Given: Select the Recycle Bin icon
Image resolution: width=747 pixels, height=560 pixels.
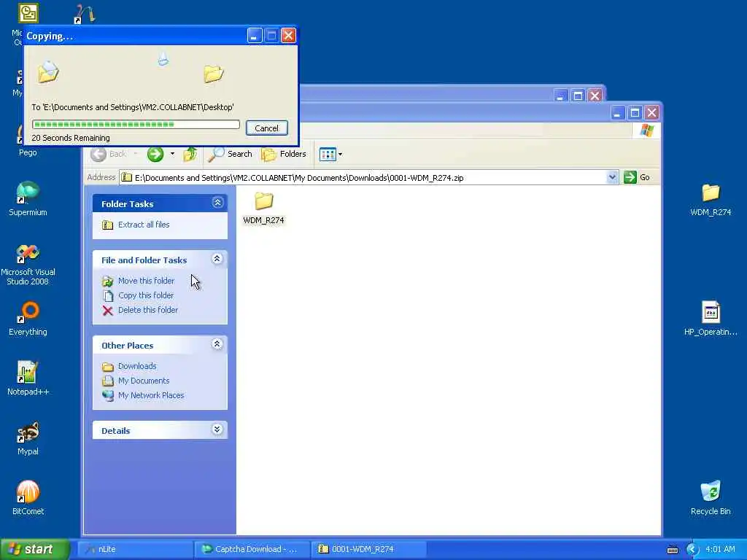Looking at the screenshot, I should (711, 498).
